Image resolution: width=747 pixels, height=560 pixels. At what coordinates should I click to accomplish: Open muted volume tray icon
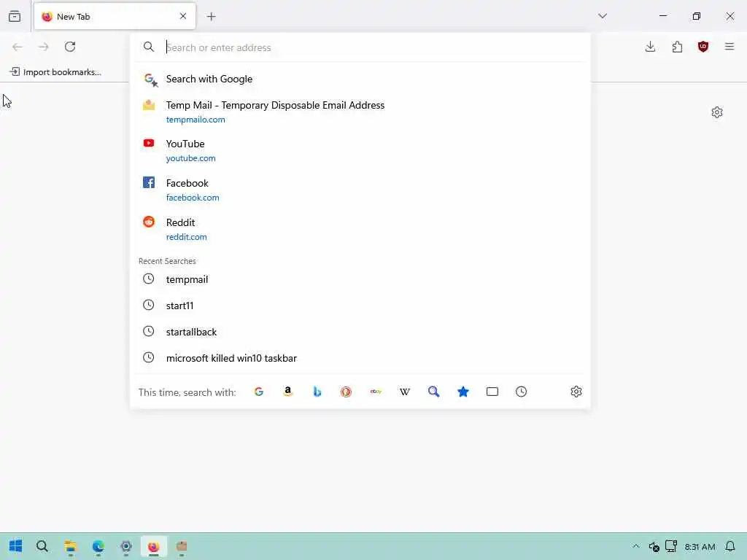tap(654, 547)
